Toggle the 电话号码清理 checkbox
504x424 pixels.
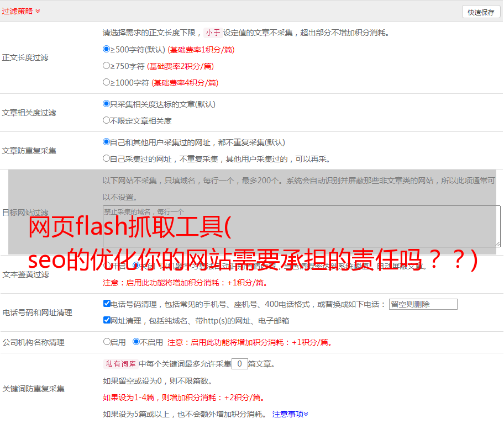[107, 304]
